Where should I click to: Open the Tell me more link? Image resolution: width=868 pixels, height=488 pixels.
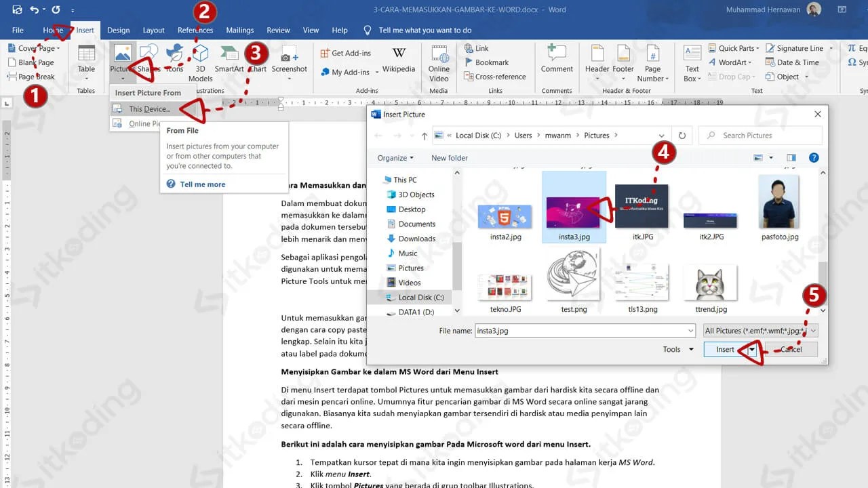202,184
